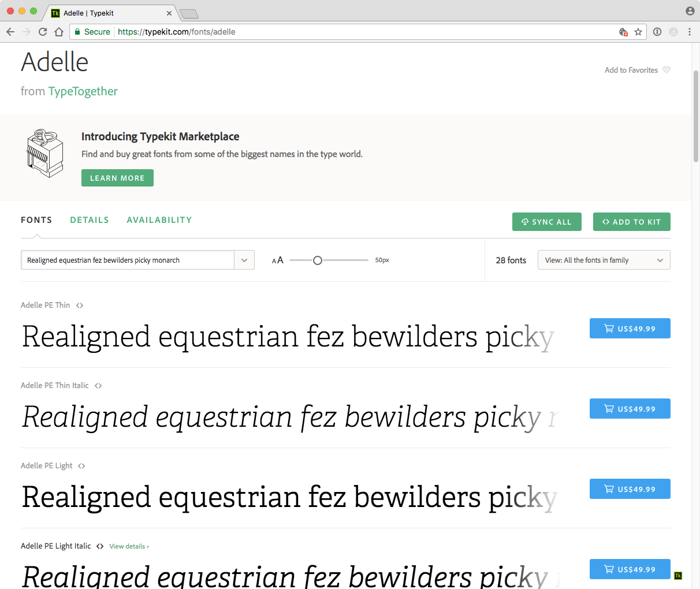The width and height of the screenshot is (700, 589).
Task: Expand the sample text dropdown arrow
Action: tap(244, 260)
